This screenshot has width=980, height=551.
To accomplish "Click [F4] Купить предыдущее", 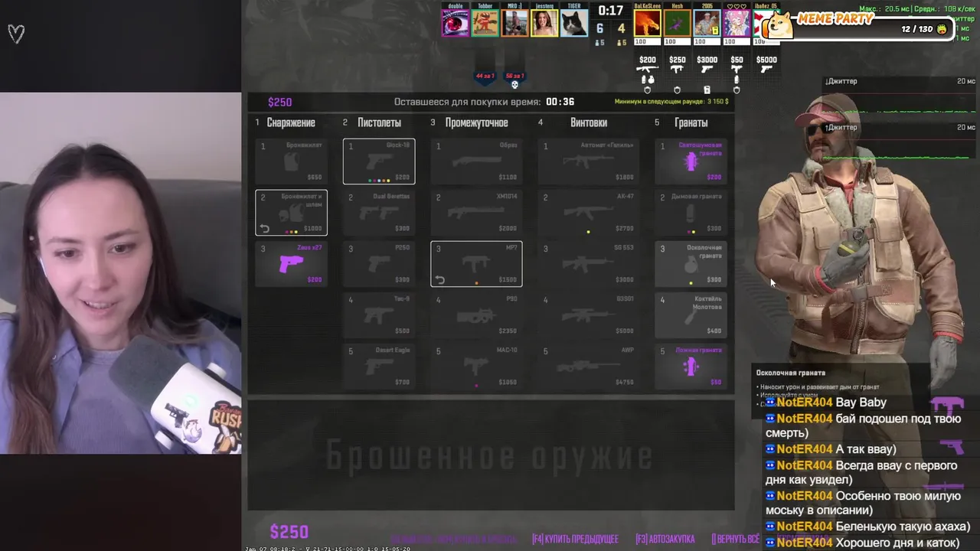I will [x=575, y=539].
